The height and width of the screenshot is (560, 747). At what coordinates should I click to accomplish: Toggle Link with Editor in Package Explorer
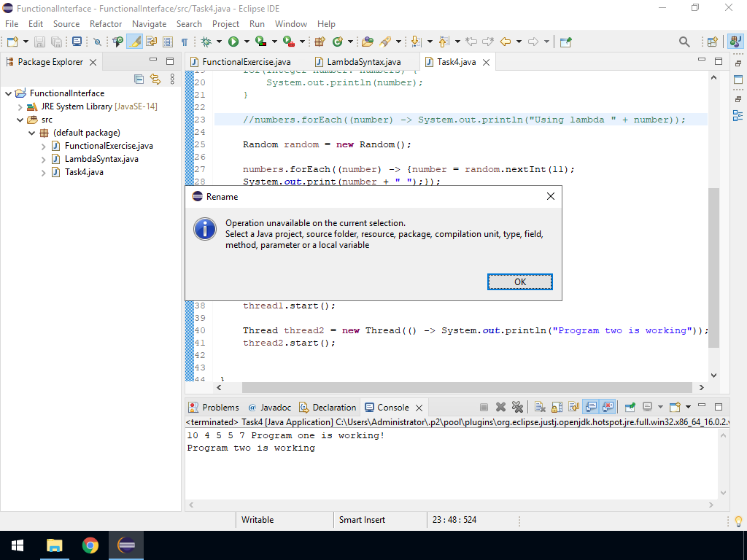(155, 79)
